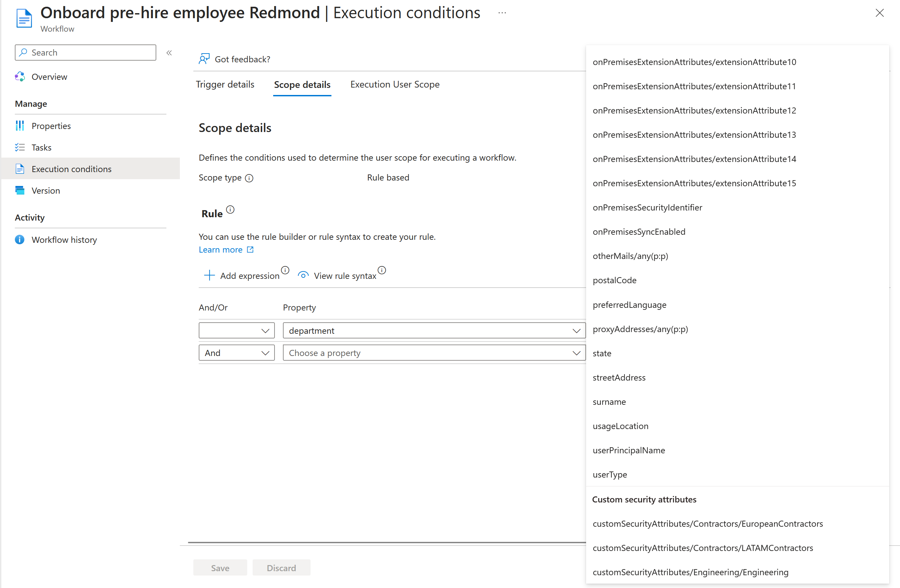900x588 pixels.
Task: Switch to the Trigger details tab
Action: (x=226, y=84)
